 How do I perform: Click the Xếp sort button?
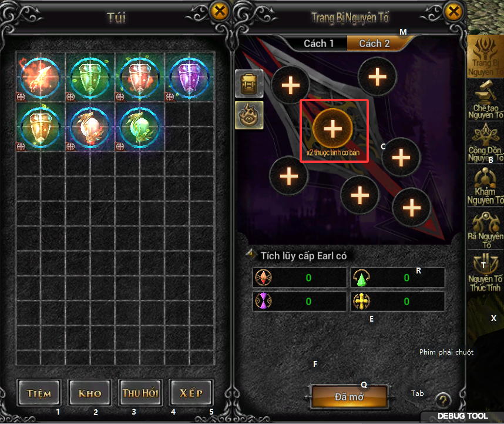(191, 393)
